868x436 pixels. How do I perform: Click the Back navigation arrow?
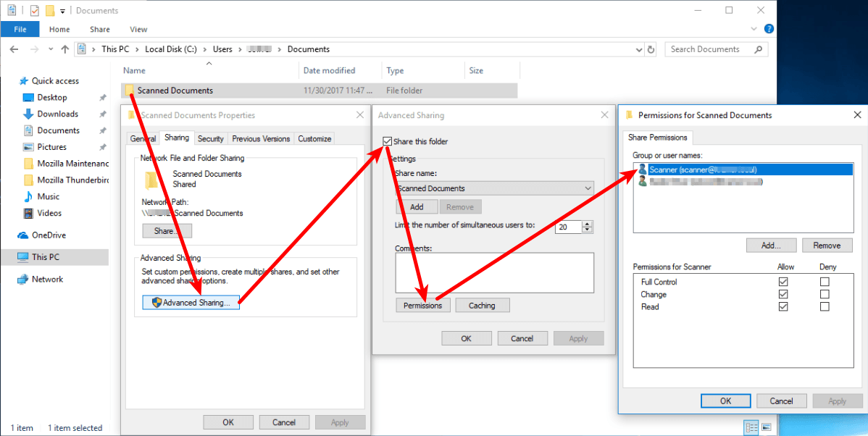14,49
